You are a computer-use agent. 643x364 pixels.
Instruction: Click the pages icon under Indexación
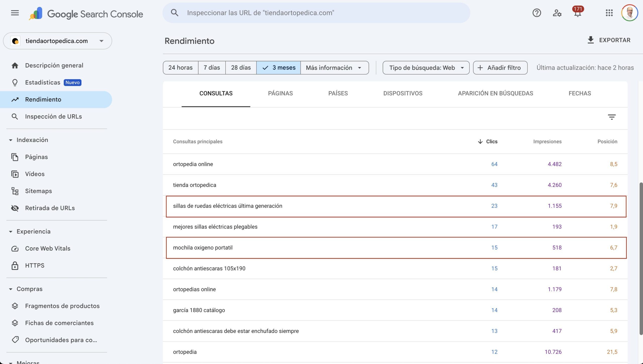[x=15, y=157]
